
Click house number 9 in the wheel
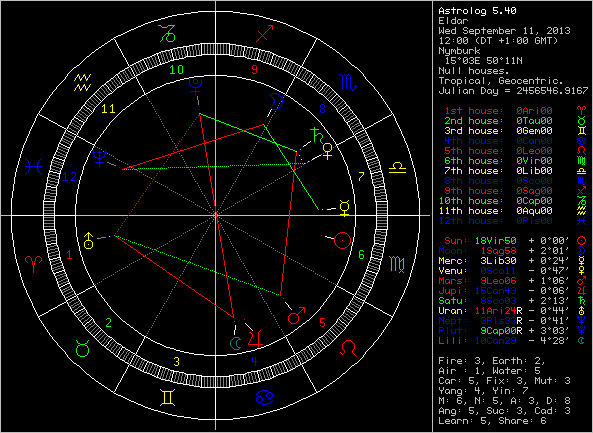(x=255, y=70)
